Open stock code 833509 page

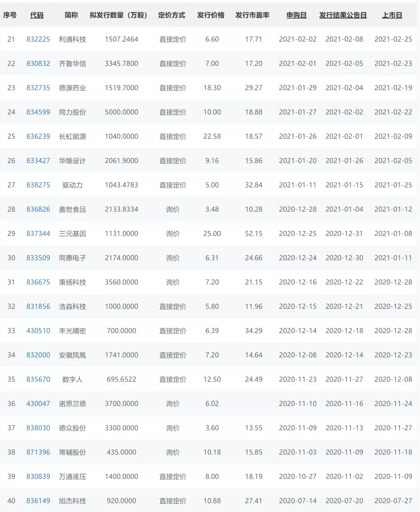[38, 258]
